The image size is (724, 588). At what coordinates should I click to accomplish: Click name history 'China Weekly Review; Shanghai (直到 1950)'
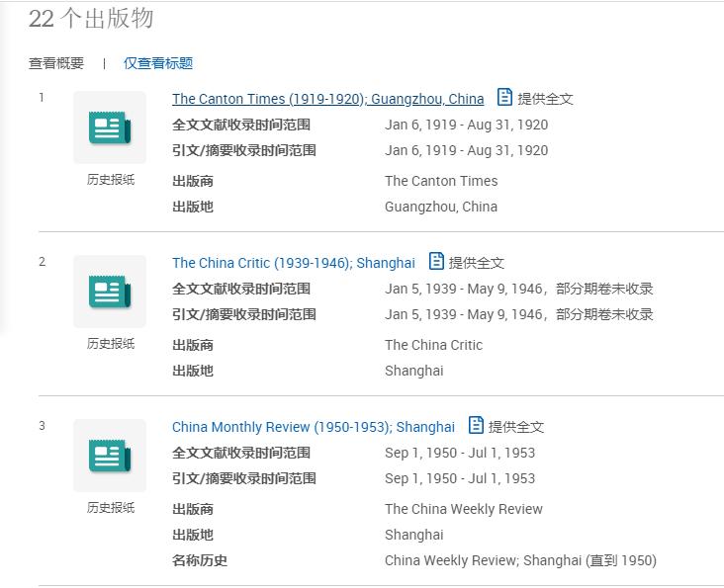(x=520, y=560)
